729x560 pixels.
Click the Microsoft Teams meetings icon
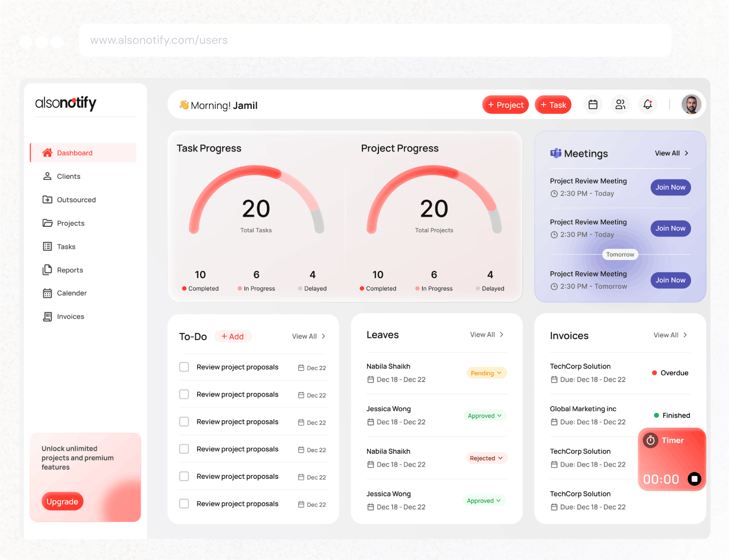[556, 153]
